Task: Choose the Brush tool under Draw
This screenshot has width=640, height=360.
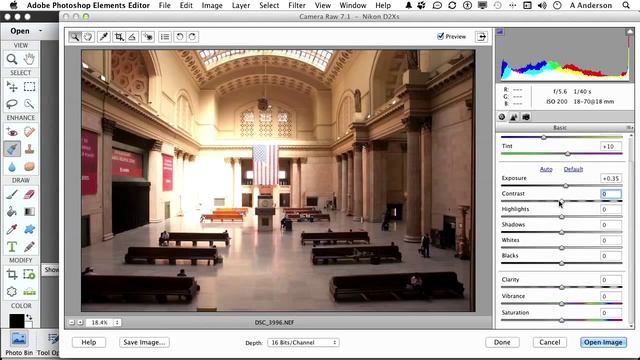Action: coord(12,194)
